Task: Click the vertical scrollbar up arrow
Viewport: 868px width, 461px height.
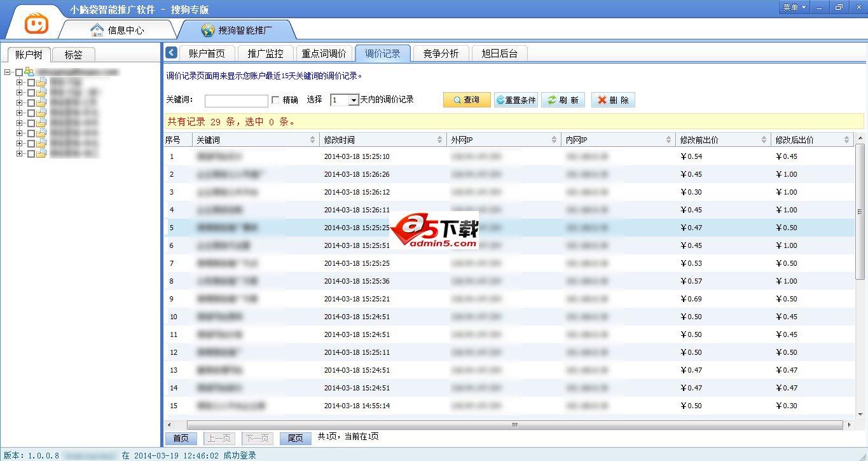Action: 860,137
